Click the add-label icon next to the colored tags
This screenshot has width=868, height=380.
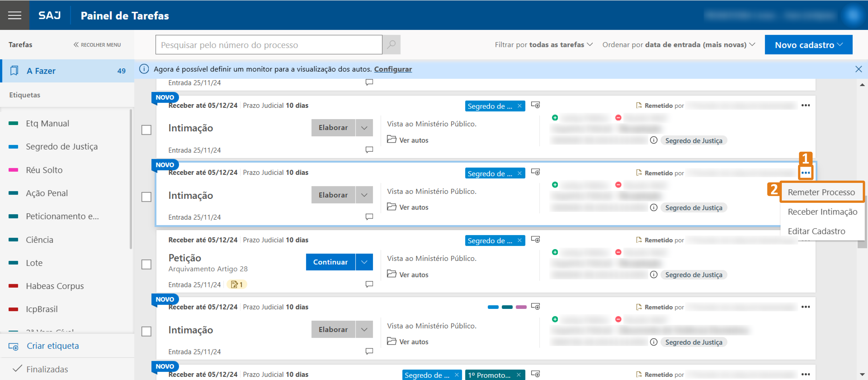click(x=535, y=306)
